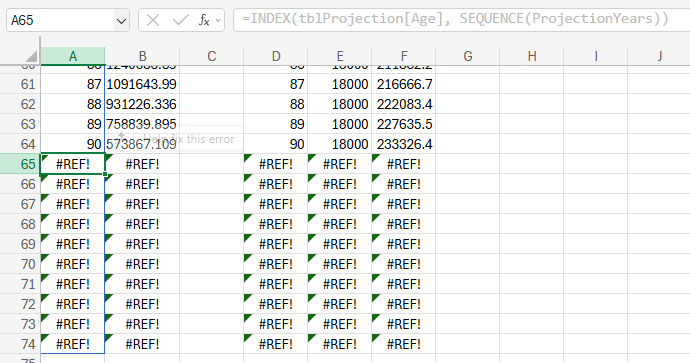Image resolution: width=690 pixels, height=363 pixels.
Task: Click cell A63 containing 89
Action: point(73,124)
